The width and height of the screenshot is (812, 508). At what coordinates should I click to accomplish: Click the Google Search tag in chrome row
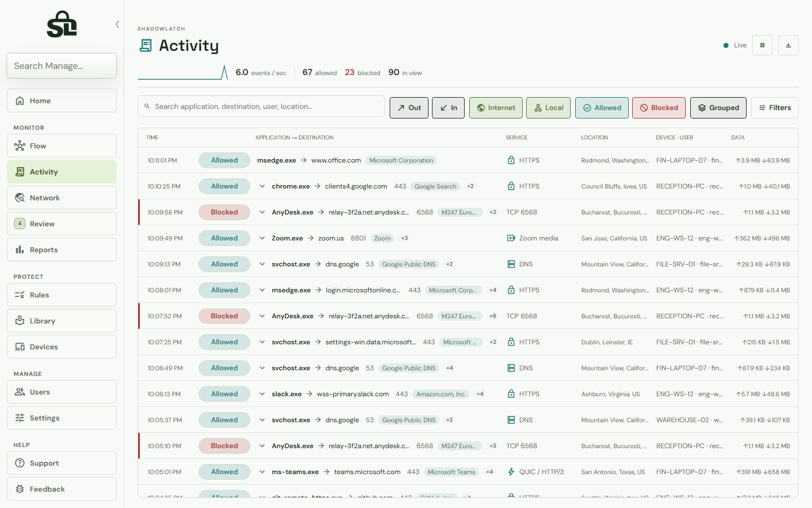tap(435, 186)
